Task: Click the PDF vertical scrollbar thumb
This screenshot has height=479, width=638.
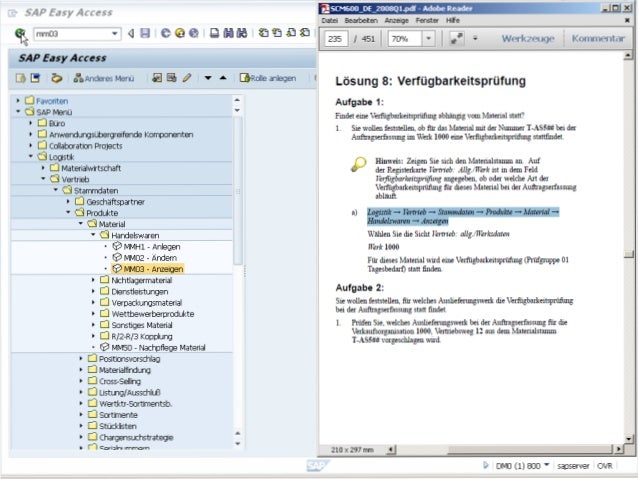Action: click(629, 254)
